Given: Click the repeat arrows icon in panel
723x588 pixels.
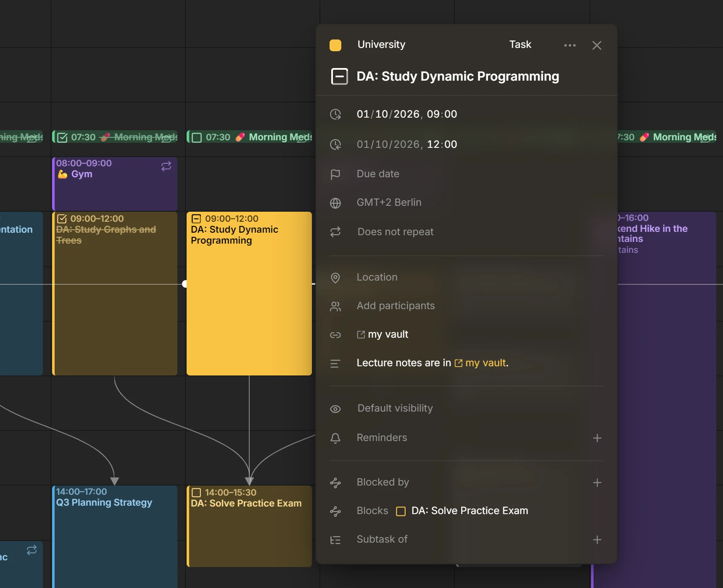Looking at the screenshot, I should (x=335, y=232).
